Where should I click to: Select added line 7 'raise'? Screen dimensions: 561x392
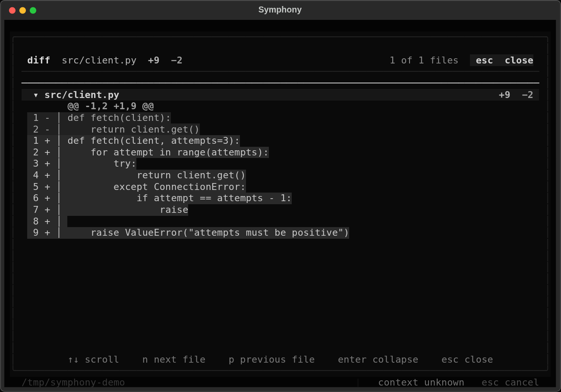click(x=108, y=210)
